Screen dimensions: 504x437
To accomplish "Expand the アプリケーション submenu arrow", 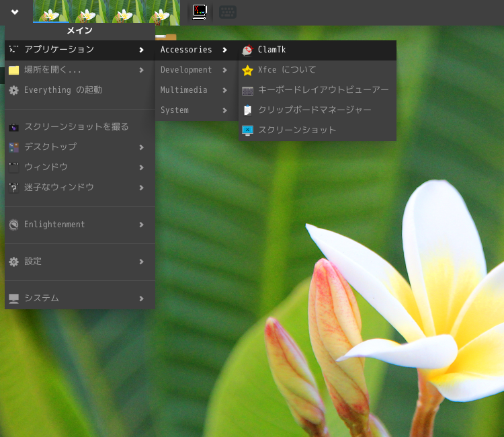I will [141, 50].
